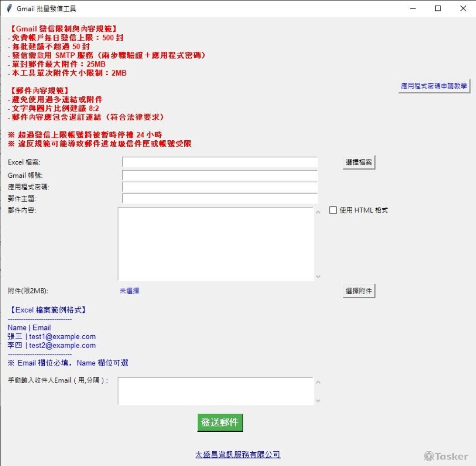Image resolution: width=476 pixels, height=466 pixels.
Task: Click the green 發送郵件 send button
Action: (x=220, y=422)
